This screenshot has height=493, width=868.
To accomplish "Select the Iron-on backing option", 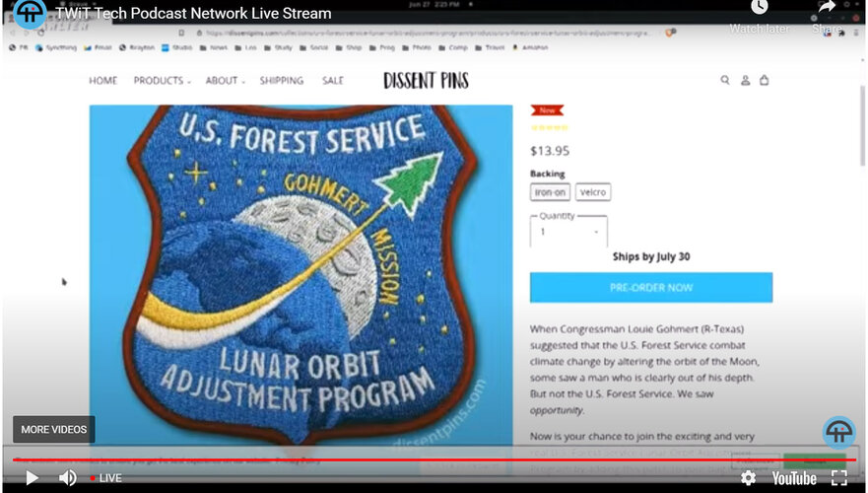I will coord(550,192).
